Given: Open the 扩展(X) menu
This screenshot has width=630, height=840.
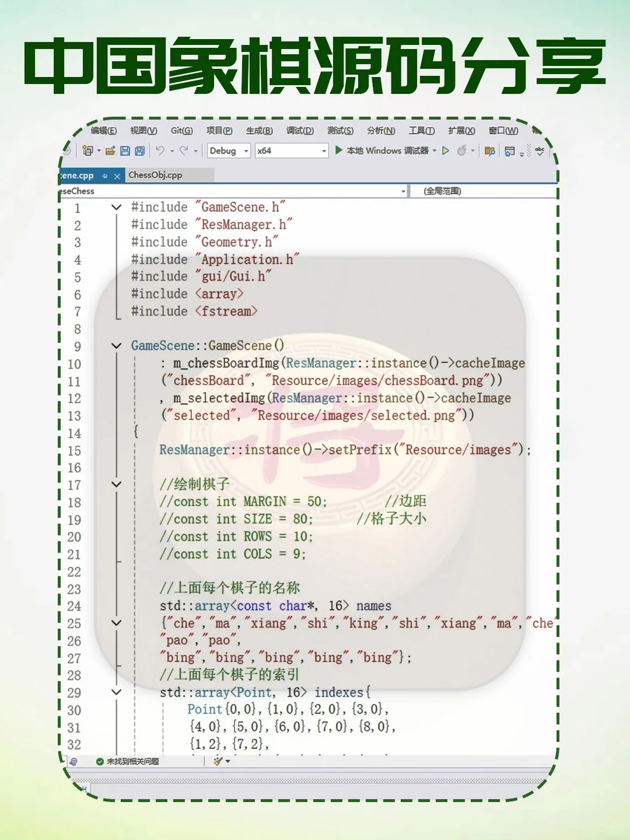Looking at the screenshot, I should click(461, 131).
